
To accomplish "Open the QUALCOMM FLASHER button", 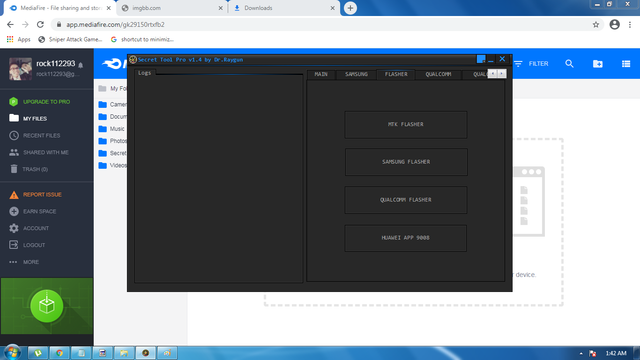I will 406,200.
